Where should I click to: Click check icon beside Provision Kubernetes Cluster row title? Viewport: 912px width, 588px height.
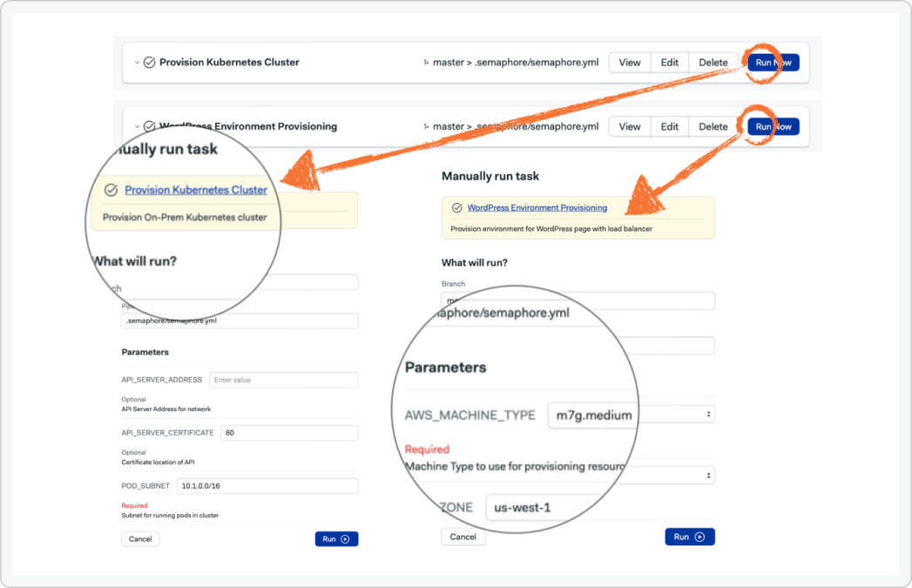150,62
